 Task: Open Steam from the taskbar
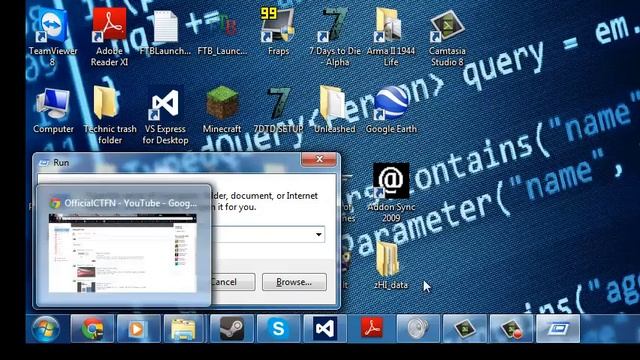(232, 329)
